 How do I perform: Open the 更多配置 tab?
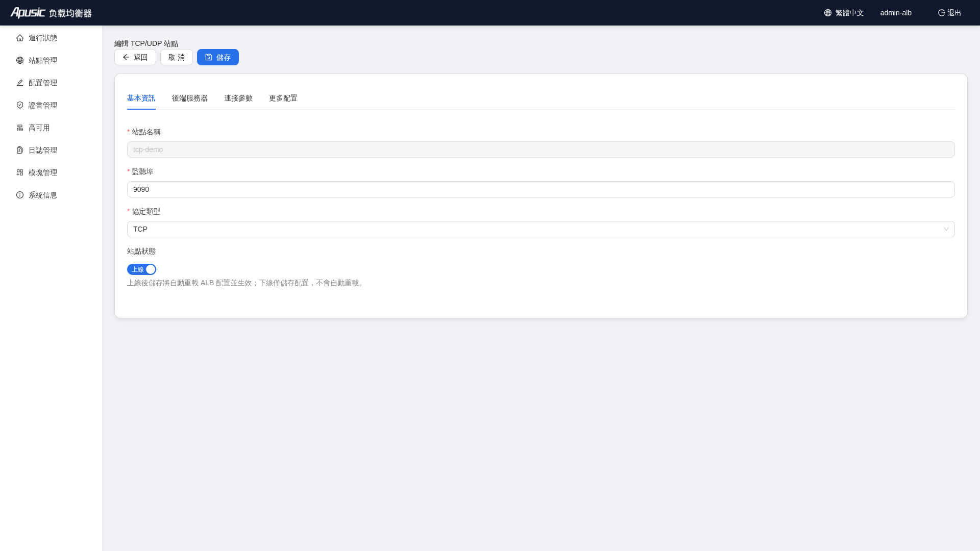283,98
